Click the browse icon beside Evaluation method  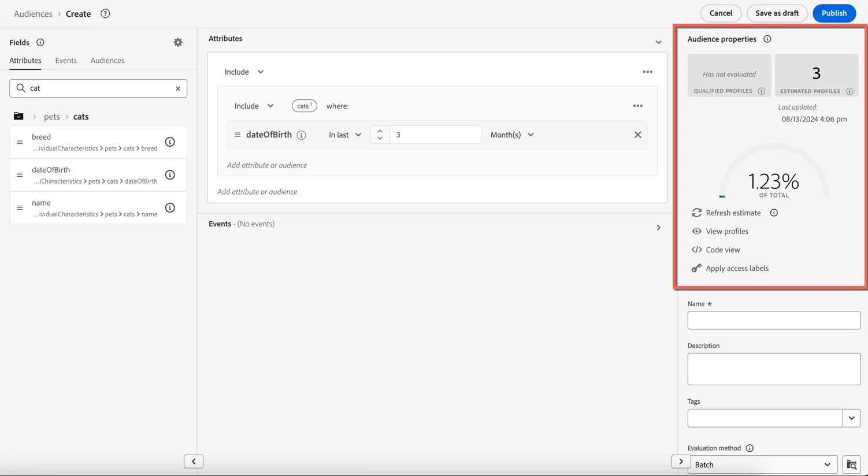tap(852, 464)
